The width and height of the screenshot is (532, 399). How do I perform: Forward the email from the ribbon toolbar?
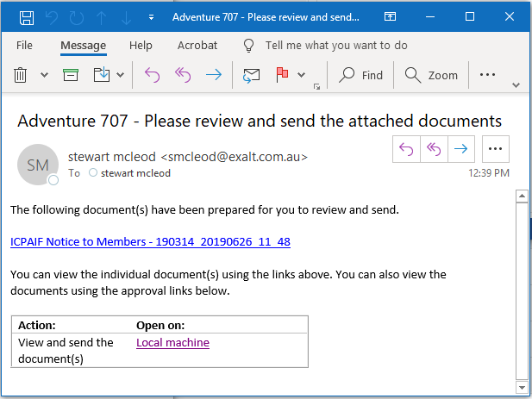pos(213,75)
